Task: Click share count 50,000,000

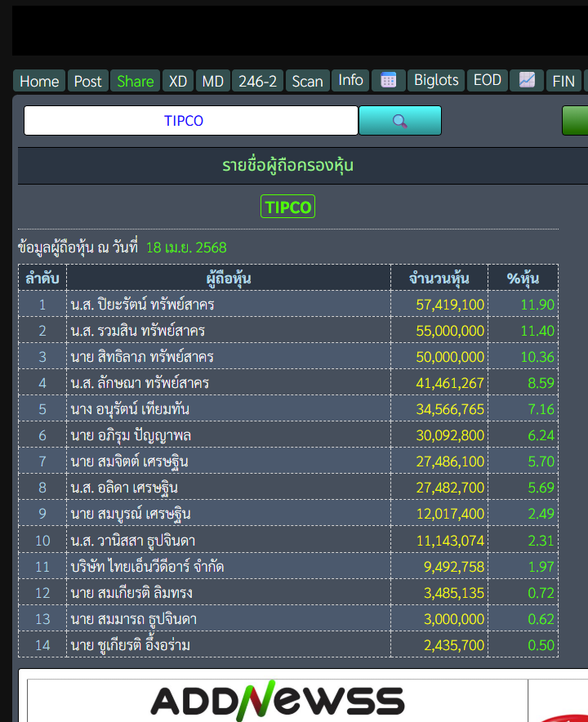Action: coord(450,357)
